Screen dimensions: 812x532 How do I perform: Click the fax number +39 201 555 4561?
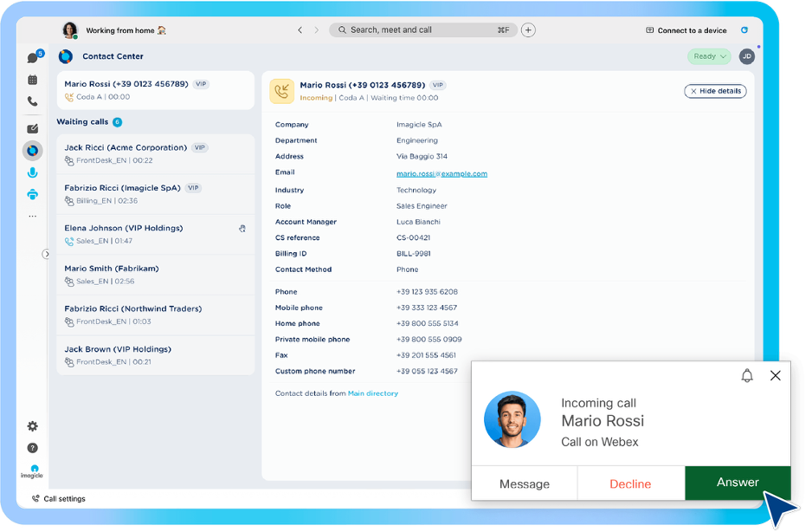click(426, 356)
